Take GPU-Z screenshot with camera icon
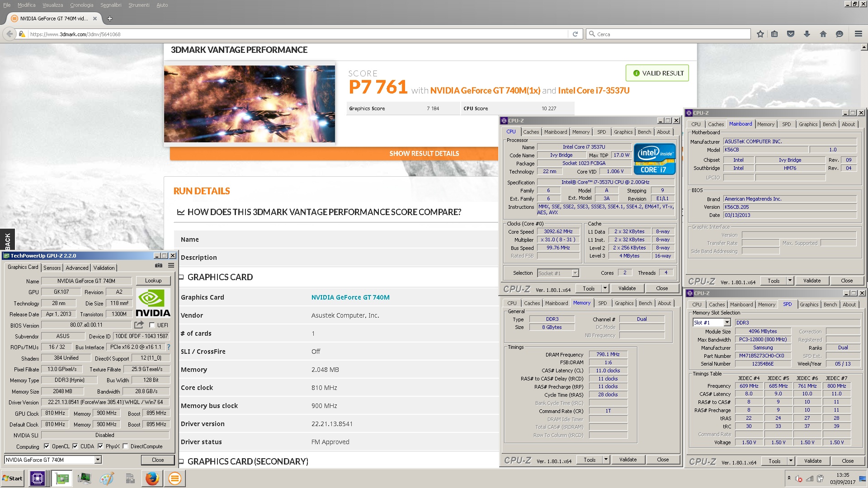The image size is (868, 488). pyautogui.click(x=159, y=266)
